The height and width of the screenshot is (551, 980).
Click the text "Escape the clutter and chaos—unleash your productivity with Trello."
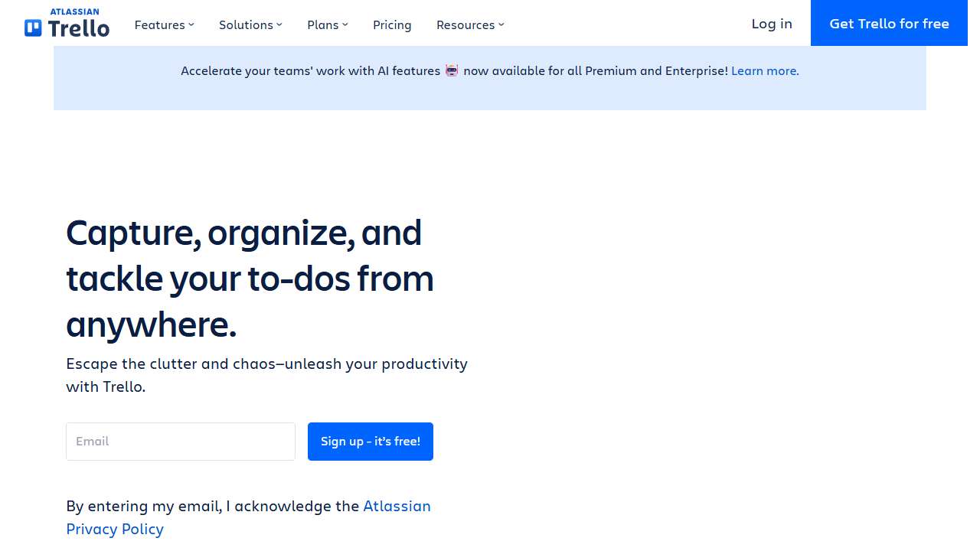click(266, 375)
